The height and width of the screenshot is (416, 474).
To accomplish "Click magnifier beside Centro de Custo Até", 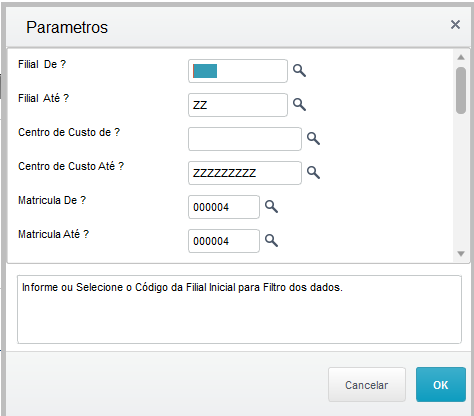I will pyautogui.click(x=313, y=172).
